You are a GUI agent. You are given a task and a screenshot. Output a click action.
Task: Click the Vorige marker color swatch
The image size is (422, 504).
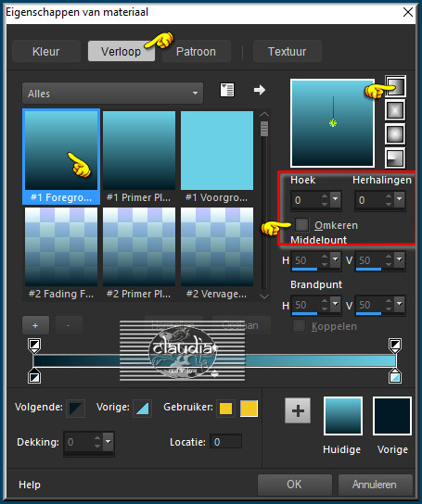tap(142, 409)
